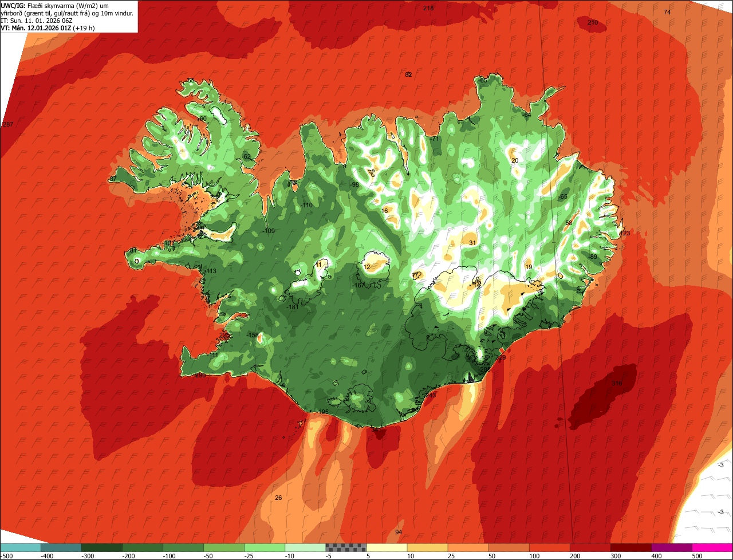Click the dark maroon legend swatch between 300 and 400
Screen dimensions: 733x560
tap(630, 547)
